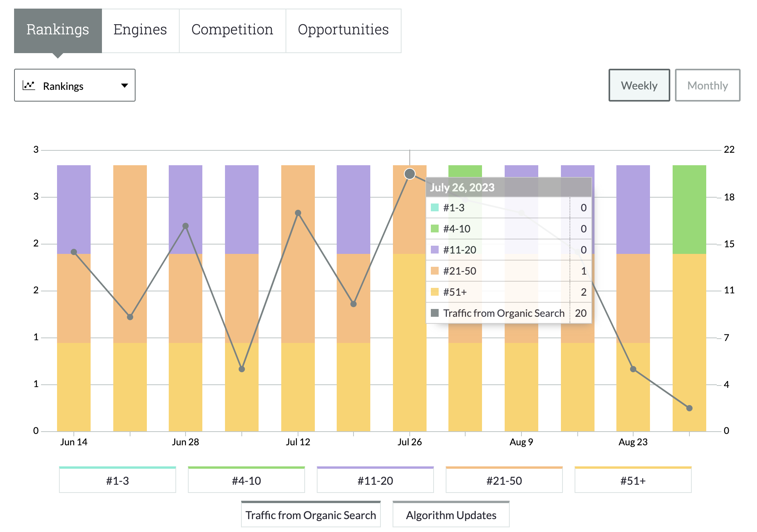The width and height of the screenshot is (757, 532).
Task: Return to the Rankings tab
Action: [57, 29]
